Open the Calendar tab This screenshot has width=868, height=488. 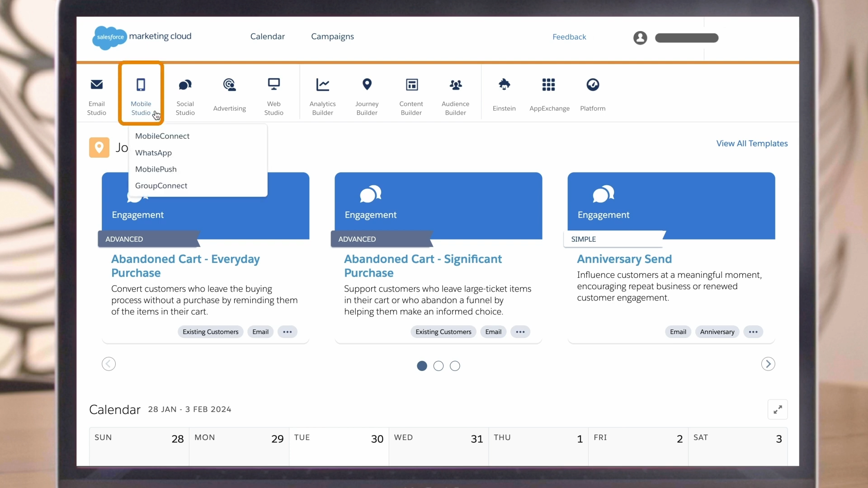point(268,37)
